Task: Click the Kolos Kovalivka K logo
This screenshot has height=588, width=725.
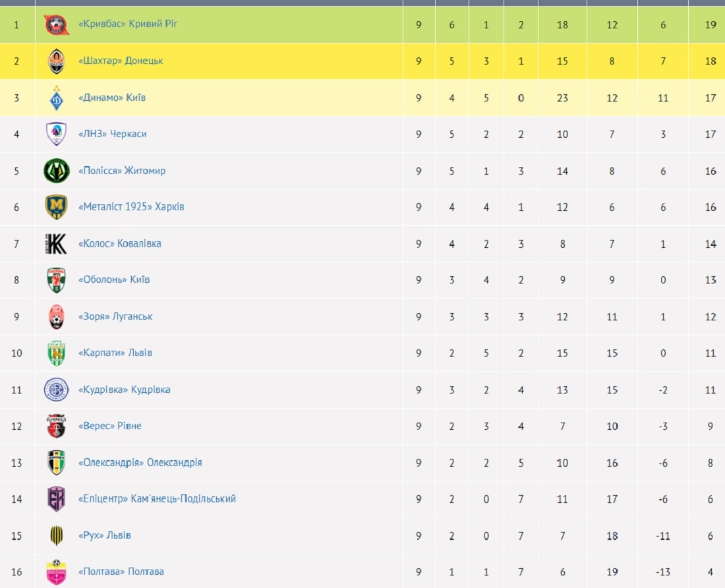Action: (x=56, y=244)
